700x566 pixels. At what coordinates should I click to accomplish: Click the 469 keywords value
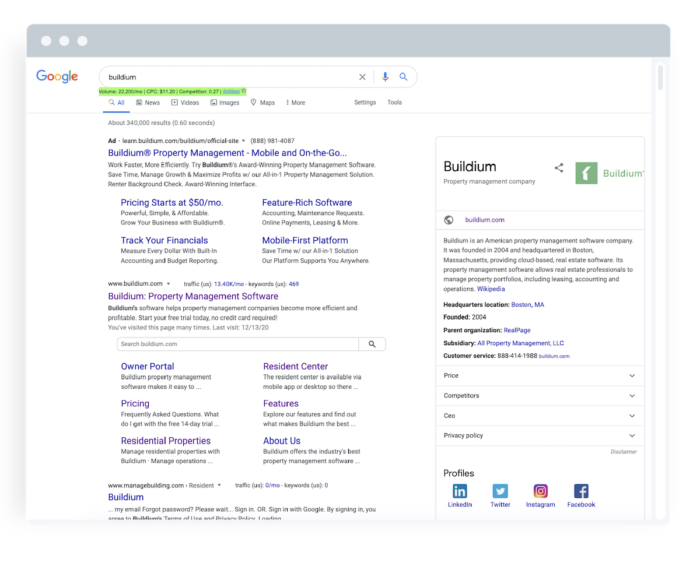coord(294,284)
